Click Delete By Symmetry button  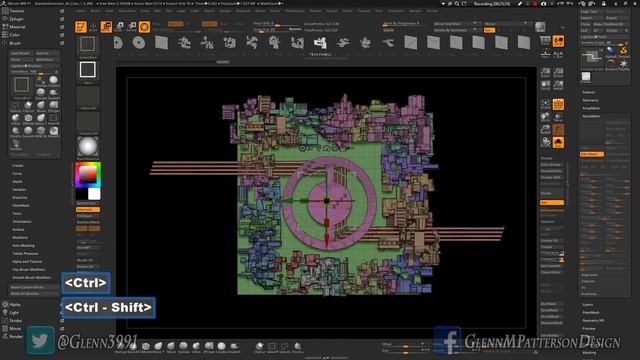click(x=455, y=30)
